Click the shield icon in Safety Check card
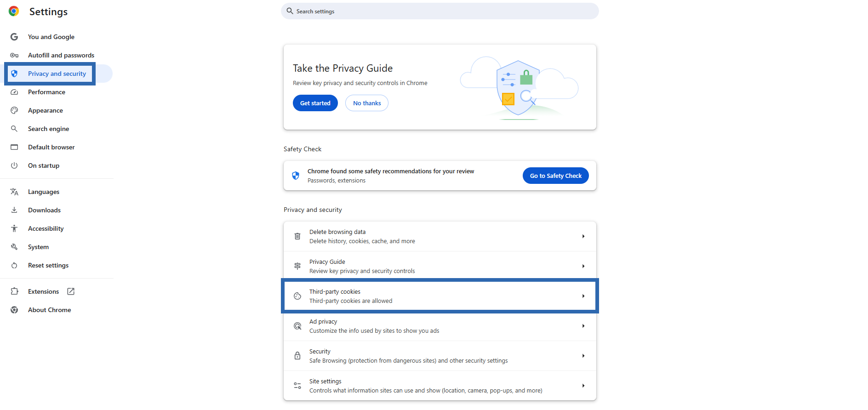 (x=296, y=176)
